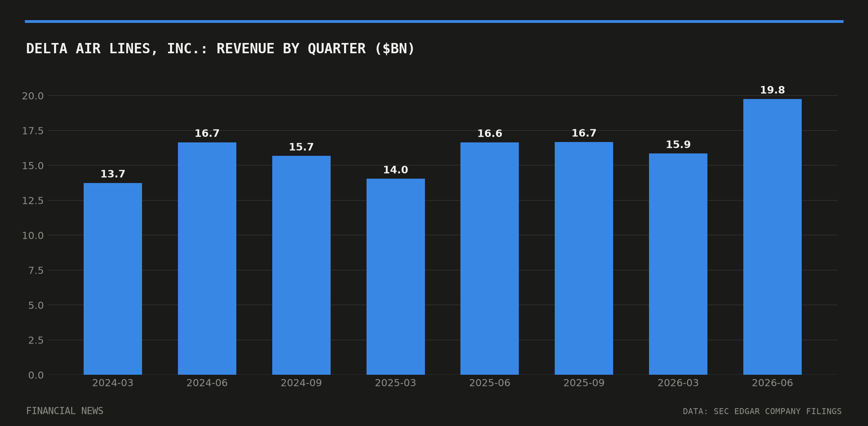Click the 15.9 value label
The height and width of the screenshot is (426, 868).
tap(678, 145)
